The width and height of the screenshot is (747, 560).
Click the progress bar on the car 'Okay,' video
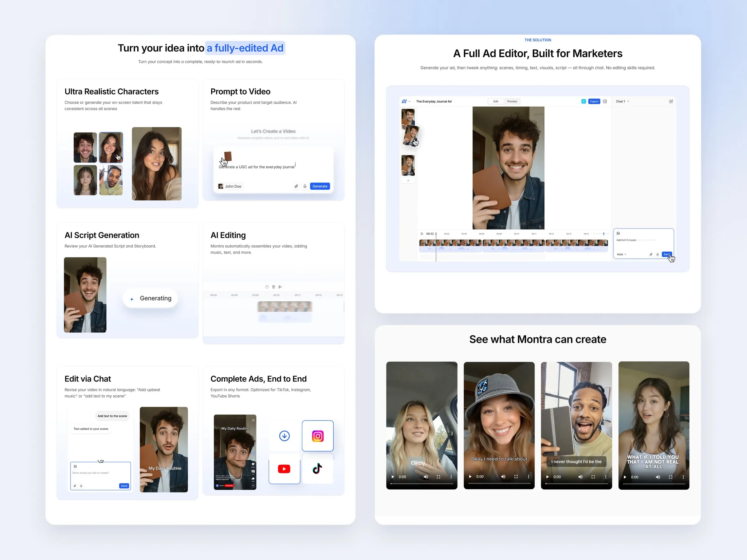coord(422,484)
